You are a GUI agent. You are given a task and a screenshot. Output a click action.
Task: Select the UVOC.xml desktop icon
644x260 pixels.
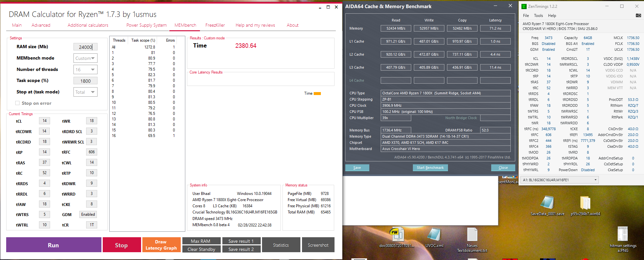tap(434, 238)
